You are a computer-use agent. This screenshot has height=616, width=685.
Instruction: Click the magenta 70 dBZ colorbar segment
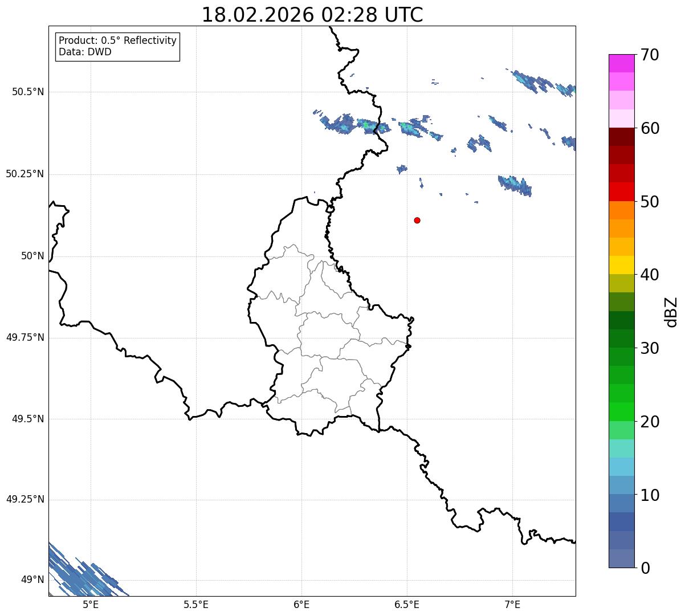(x=621, y=63)
